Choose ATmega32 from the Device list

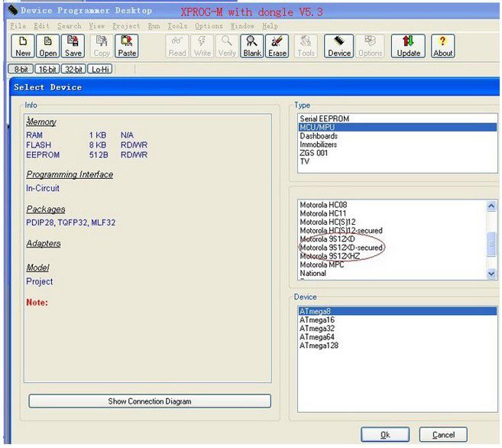(319, 329)
